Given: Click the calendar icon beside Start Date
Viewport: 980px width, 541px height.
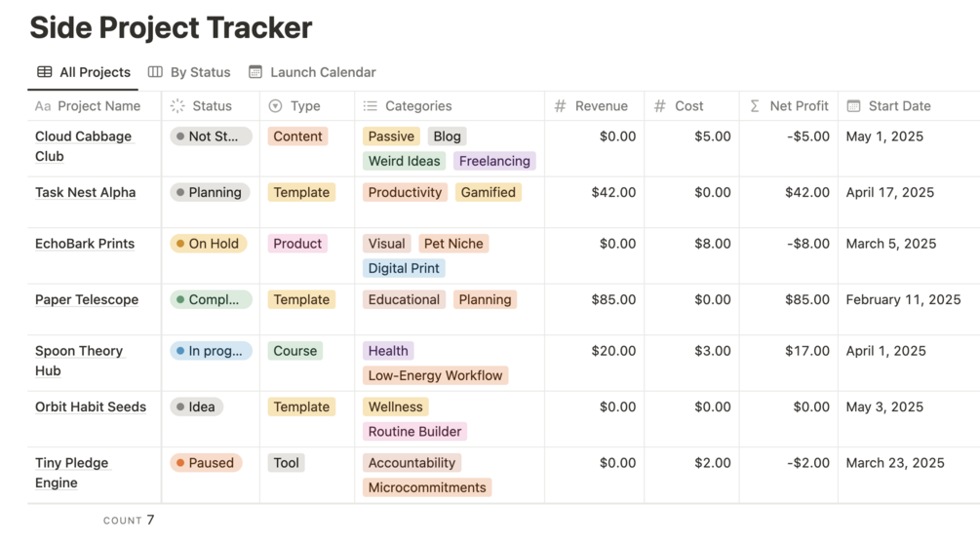Looking at the screenshot, I should pos(853,106).
